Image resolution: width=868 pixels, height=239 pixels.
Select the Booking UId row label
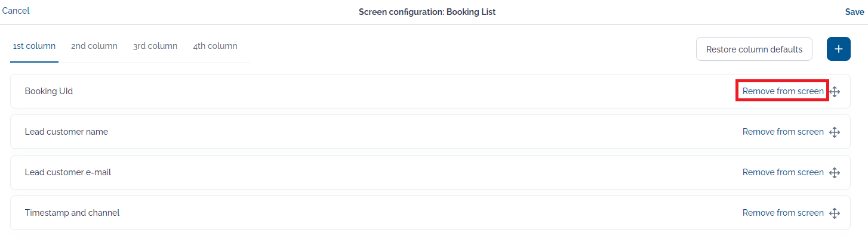click(x=49, y=91)
